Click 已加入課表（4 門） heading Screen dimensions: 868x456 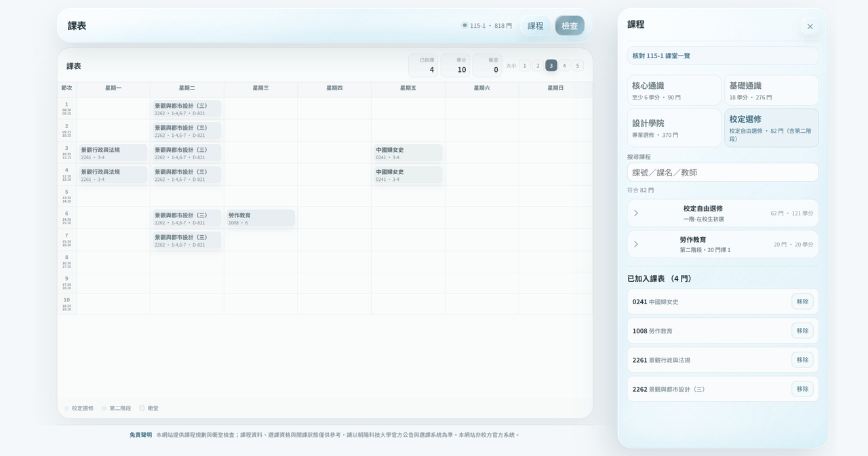660,278
